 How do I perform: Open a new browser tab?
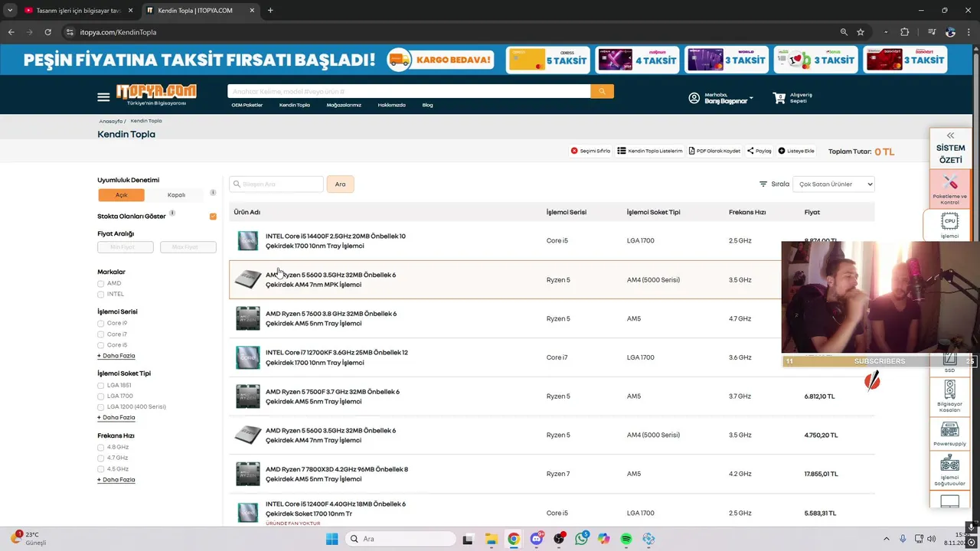pos(270,10)
